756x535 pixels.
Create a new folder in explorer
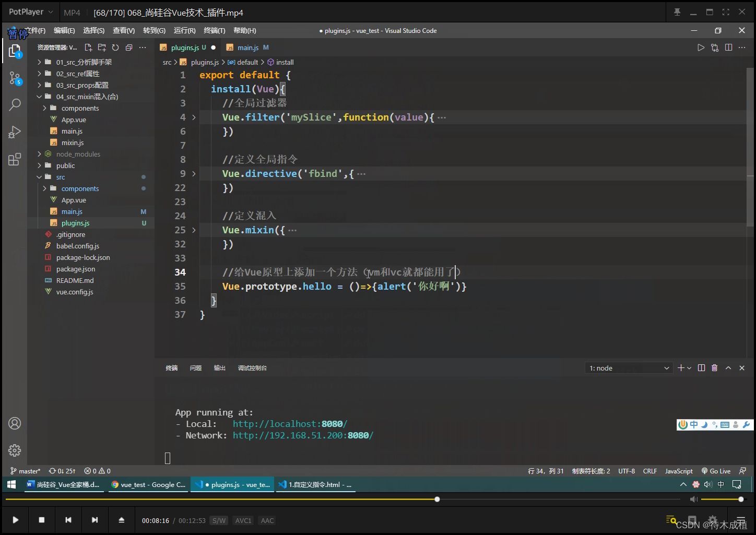[x=102, y=47]
